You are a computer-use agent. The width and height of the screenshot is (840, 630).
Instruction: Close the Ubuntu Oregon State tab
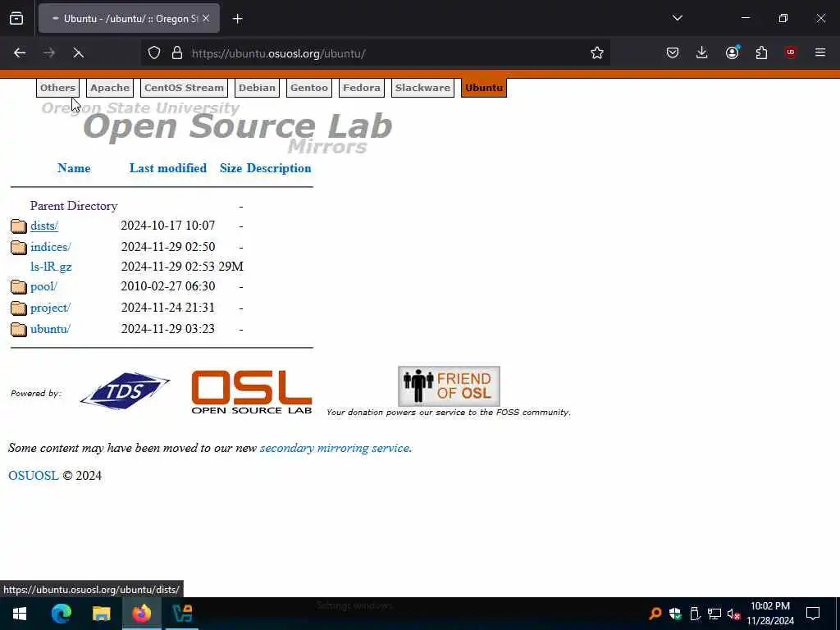coord(206,18)
